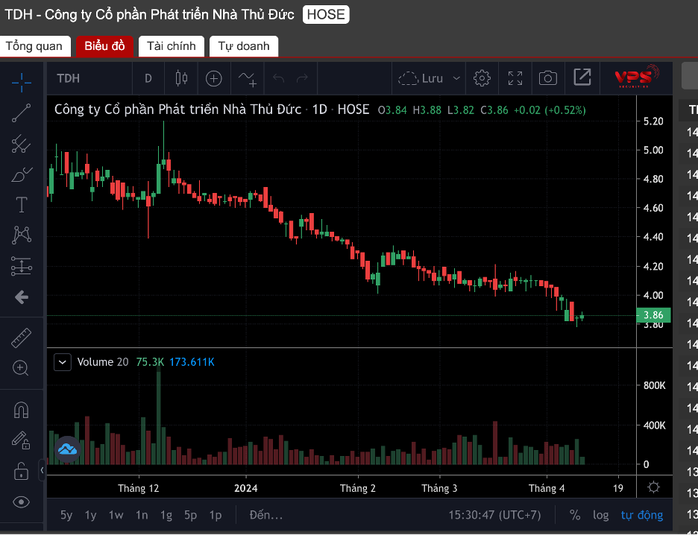Open the pitchfork drawing tools
The height and width of the screenshot is (535, 698).
coord(21,144)
